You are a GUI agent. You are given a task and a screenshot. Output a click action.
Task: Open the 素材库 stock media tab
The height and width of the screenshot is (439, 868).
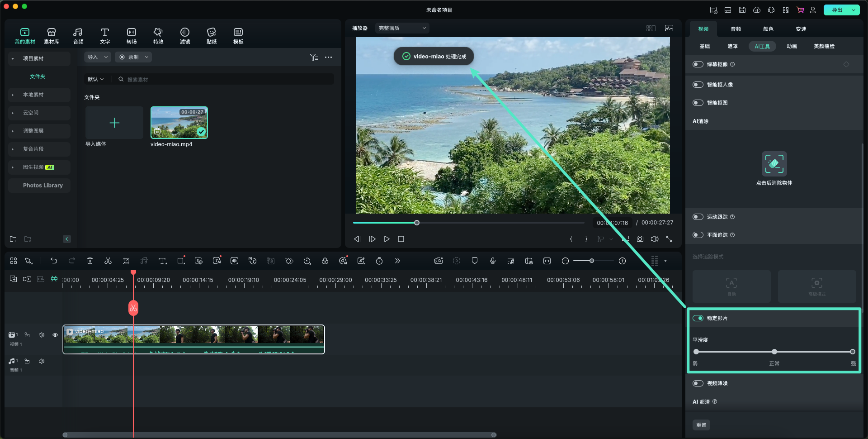[52, 36]
